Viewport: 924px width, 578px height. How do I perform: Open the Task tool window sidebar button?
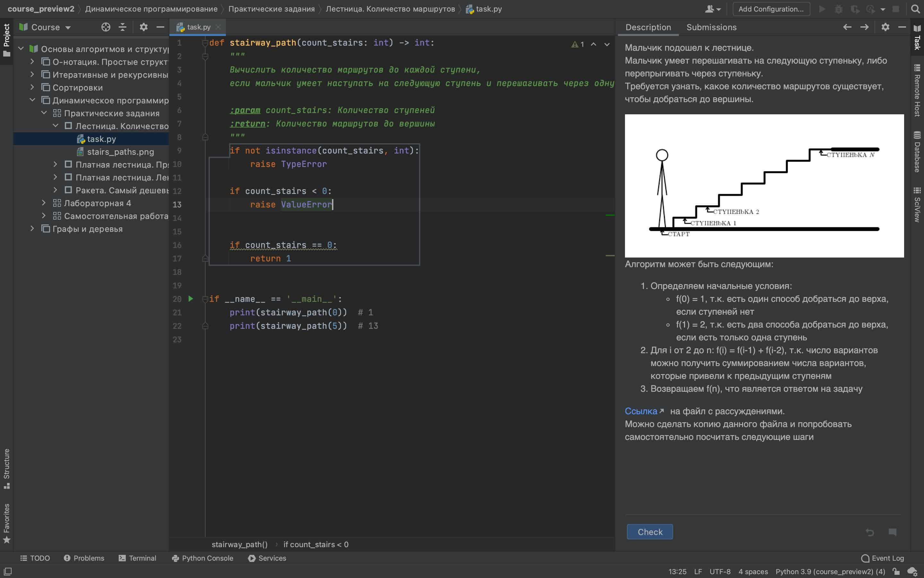coord(917,38)
